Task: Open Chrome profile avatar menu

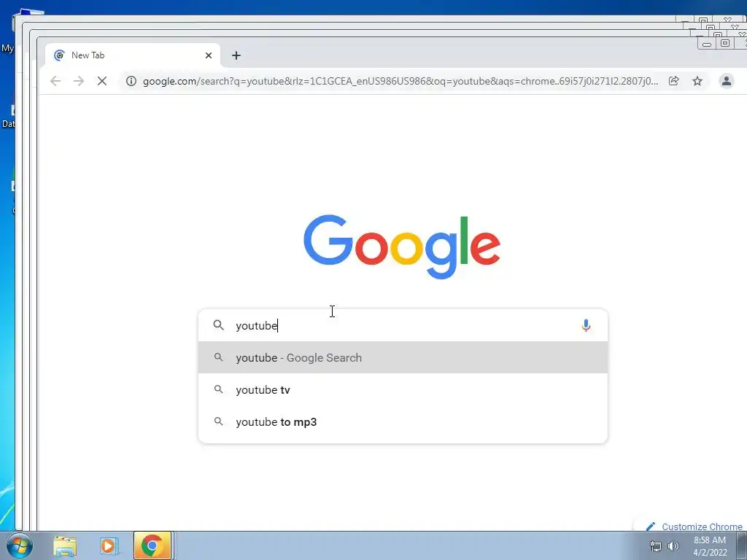Action: [x=726, y=81]
